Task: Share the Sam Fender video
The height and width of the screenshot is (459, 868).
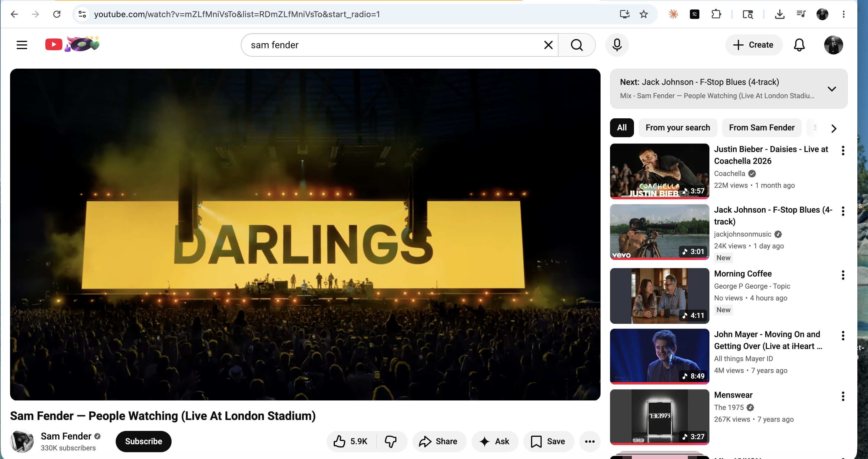Action: point(439,441)
